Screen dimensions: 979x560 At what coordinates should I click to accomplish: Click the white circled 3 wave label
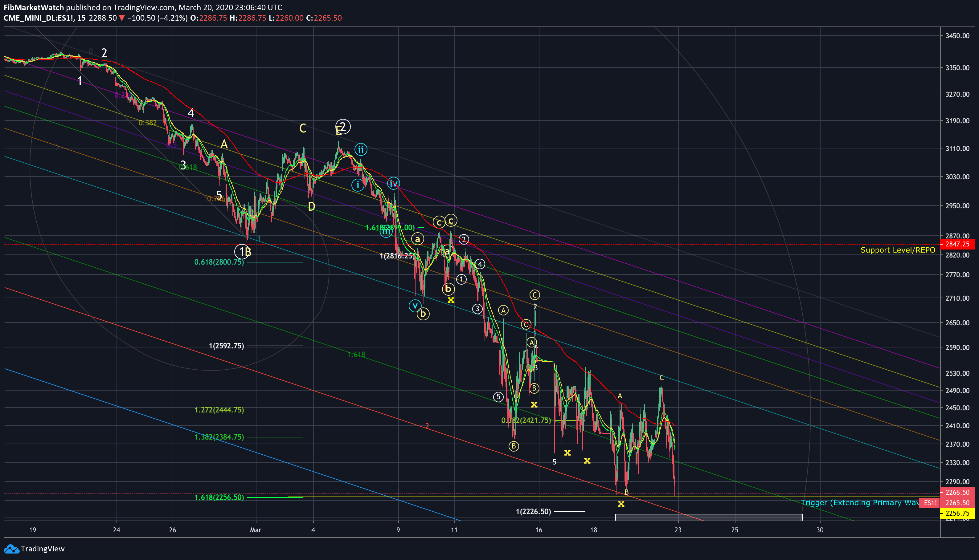477,308
